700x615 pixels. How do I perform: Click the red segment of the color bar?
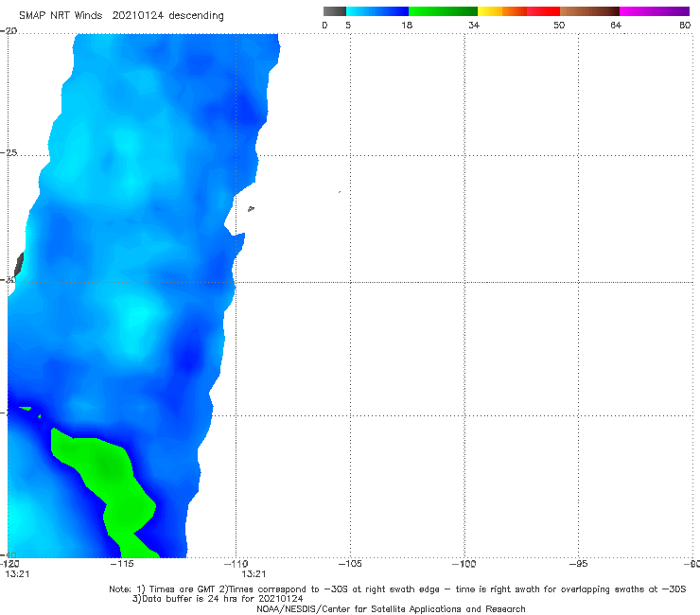(543, 11)
